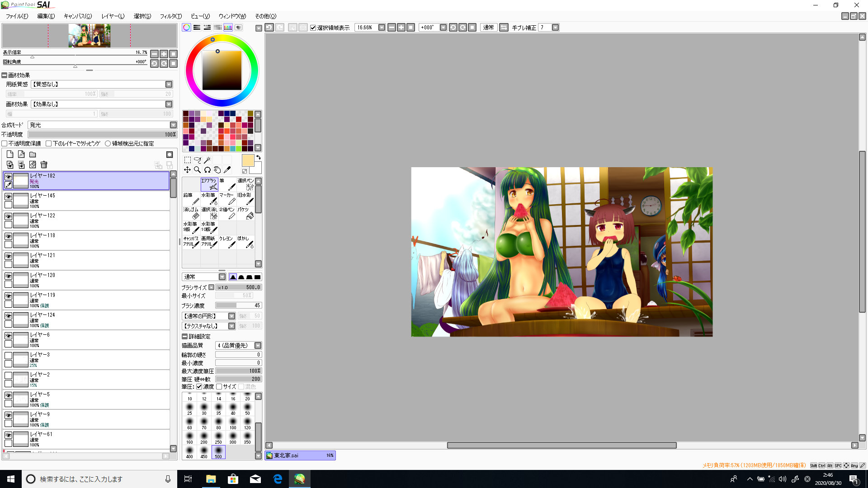Uncheck 筆圧 濃度 checkbox
Viewport: 868px width, 488px height.
[x=199, y=387]
